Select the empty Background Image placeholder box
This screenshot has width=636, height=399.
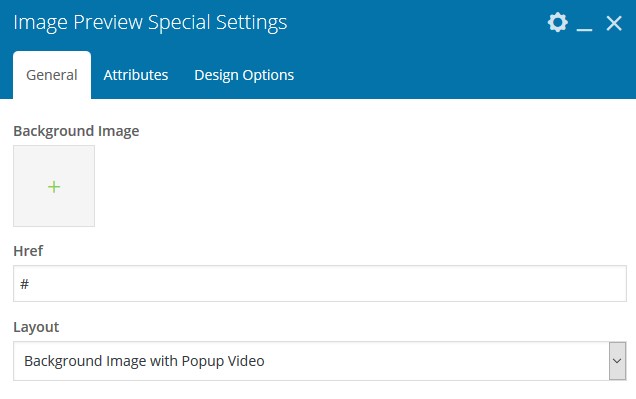point(54,186)
